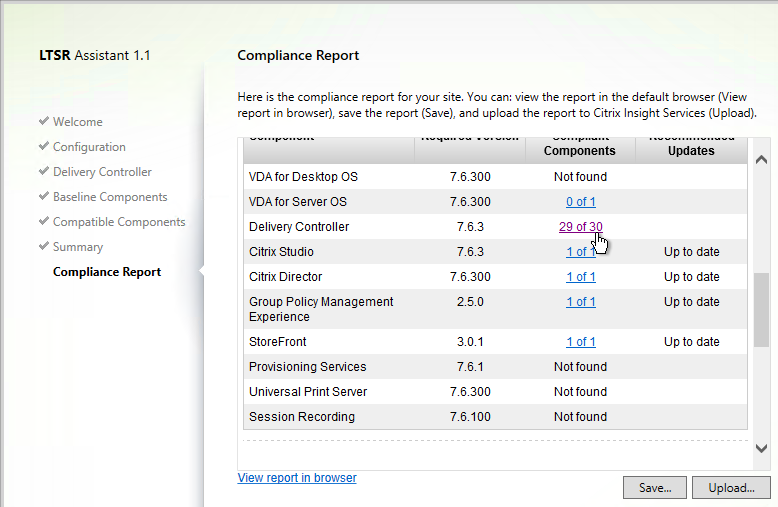Select the Compatible Components step
The width and height of the screenshot is (778, 507).
pos(119,222)
